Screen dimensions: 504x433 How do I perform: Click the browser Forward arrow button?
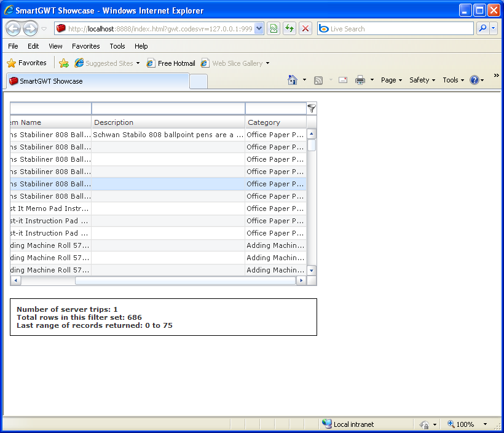tap(31, 29)
